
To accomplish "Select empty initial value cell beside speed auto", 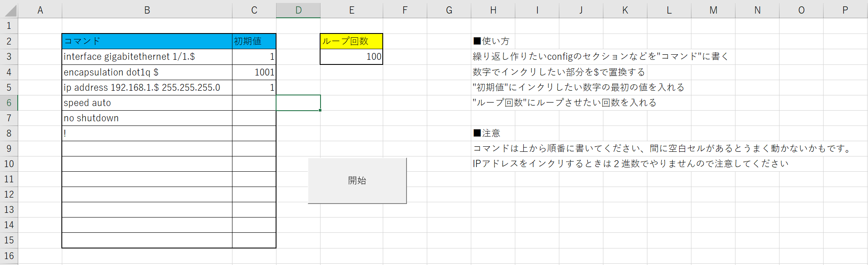I will point(254,103).
